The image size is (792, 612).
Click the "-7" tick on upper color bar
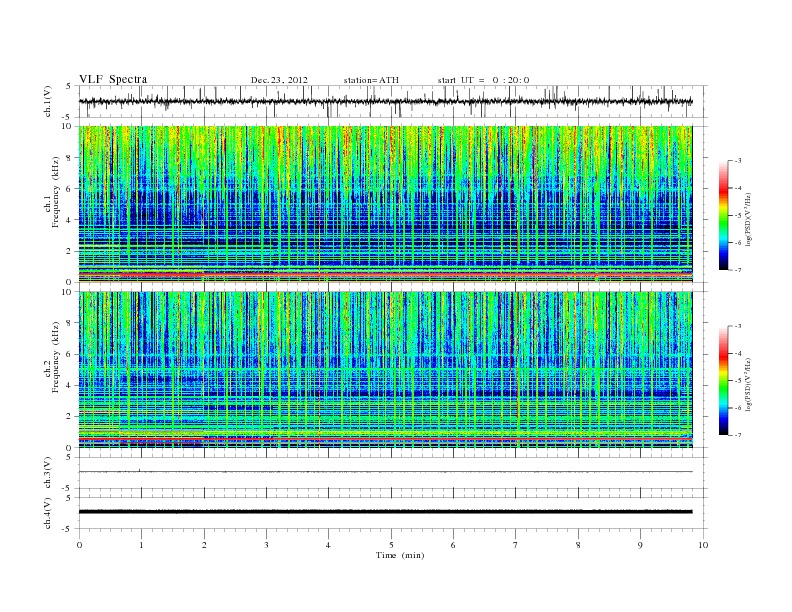(x=738, y=270)
